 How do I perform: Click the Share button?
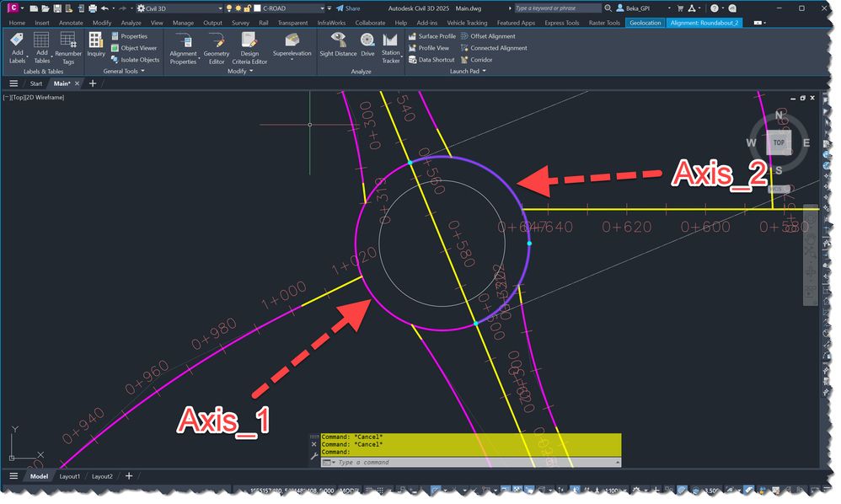[x=348, y=8]
